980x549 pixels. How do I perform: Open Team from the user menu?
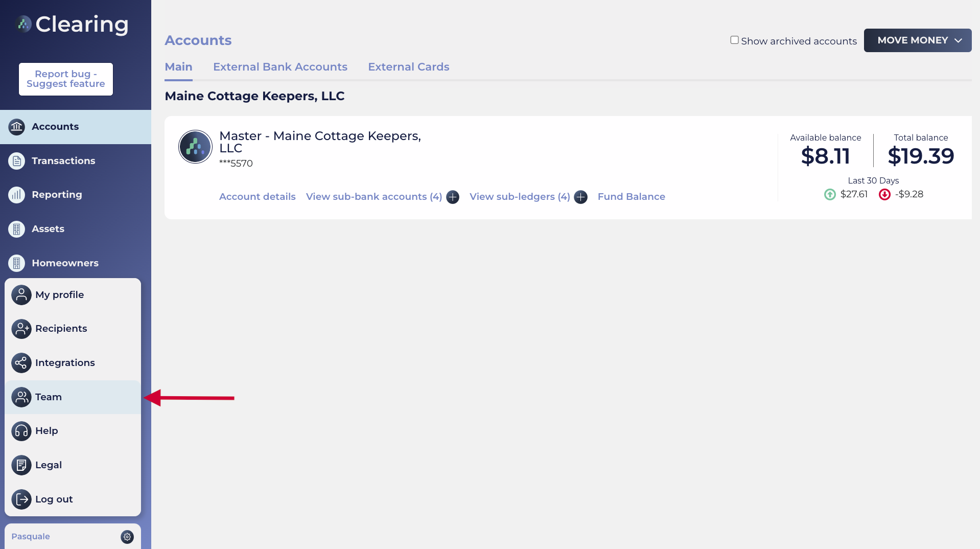pyautogui.click(x=73, y=397)
